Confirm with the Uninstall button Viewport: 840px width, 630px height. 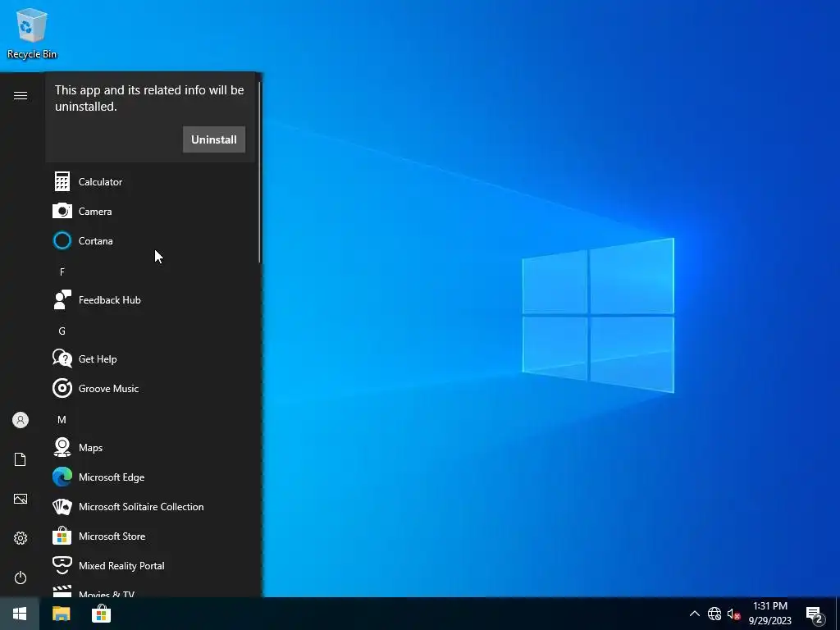tap(214, 139)
